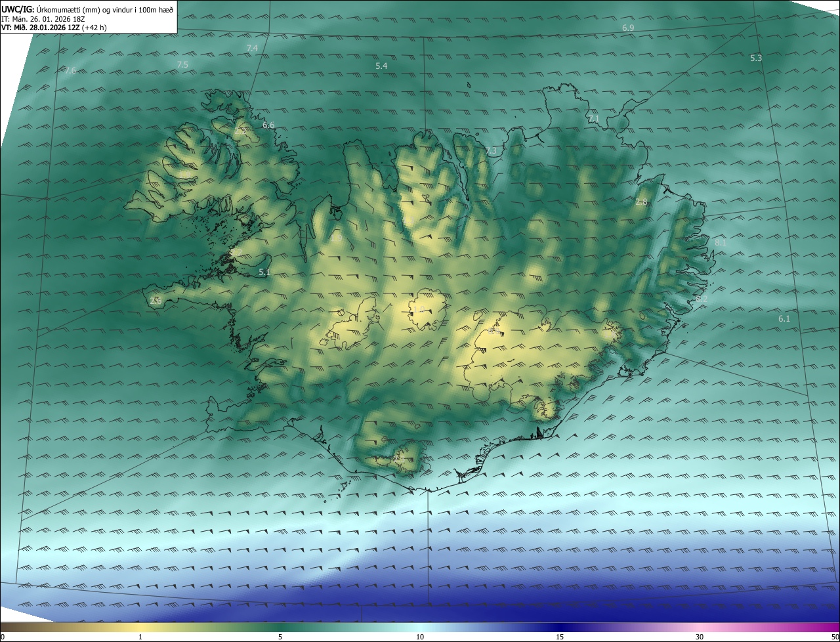
Task: Click the color scale tick labeled 10
Action: pos(420,637)
